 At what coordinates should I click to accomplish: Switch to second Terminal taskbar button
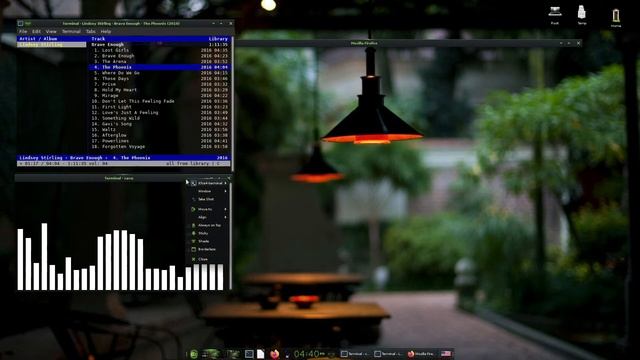click(389, 354)
